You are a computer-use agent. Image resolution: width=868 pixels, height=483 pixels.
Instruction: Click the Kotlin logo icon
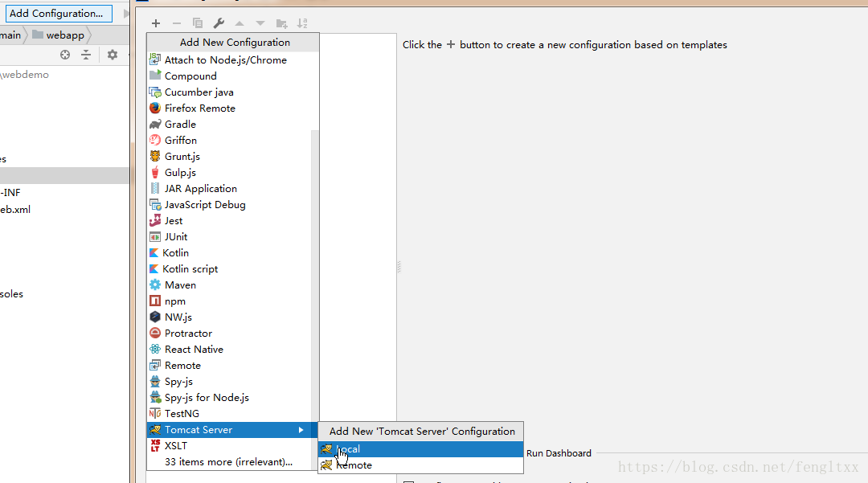(x=154, y=253)
